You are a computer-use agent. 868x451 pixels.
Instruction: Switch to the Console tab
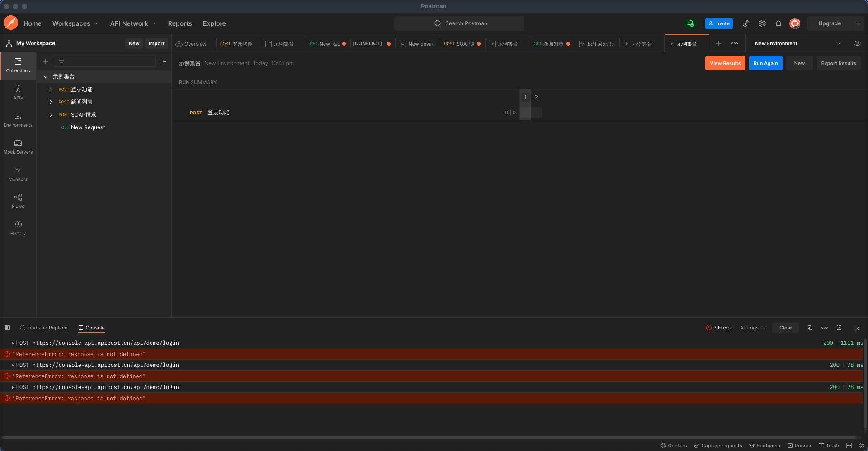tap(91, 328)
